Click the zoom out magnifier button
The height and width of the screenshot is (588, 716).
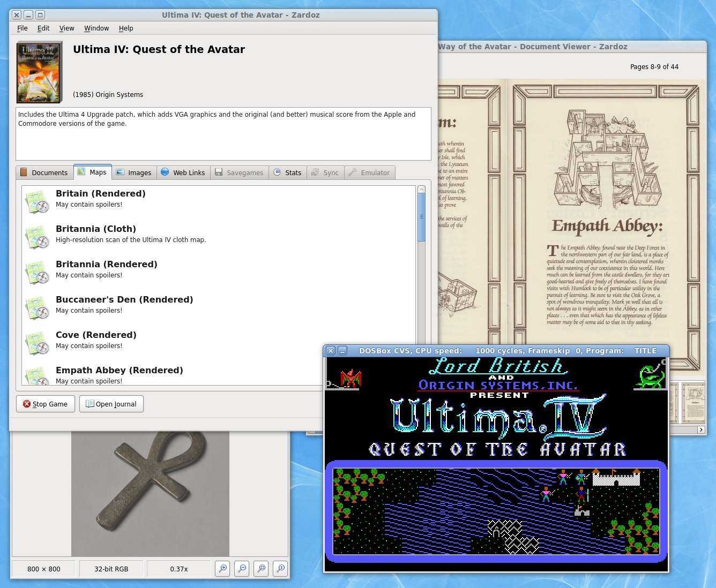pos(242,568)
